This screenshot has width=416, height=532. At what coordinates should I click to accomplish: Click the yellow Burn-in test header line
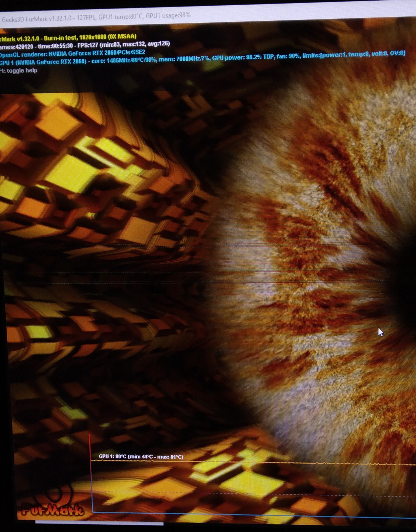(68, 37)
